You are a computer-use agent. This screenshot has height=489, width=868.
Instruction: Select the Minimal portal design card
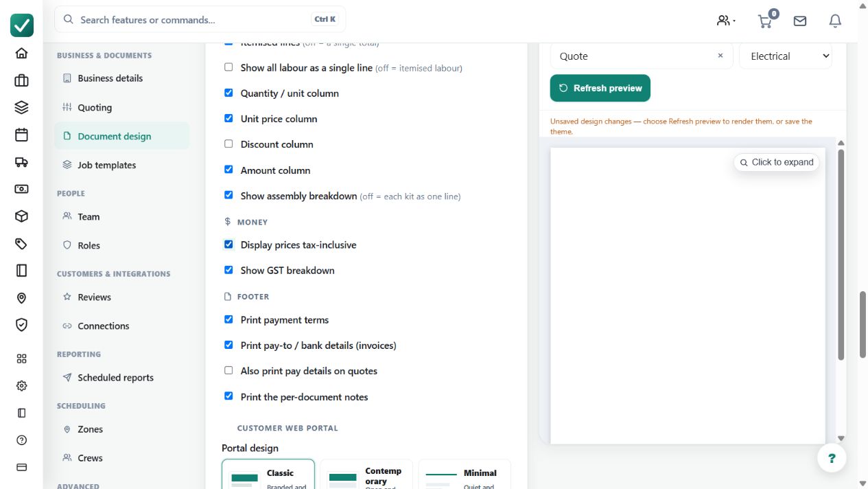click(465, 474)
